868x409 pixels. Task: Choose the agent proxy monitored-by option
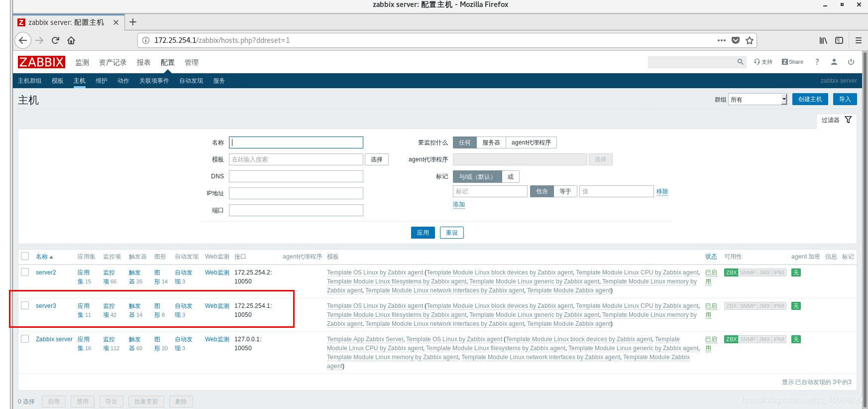click(531, 142)
